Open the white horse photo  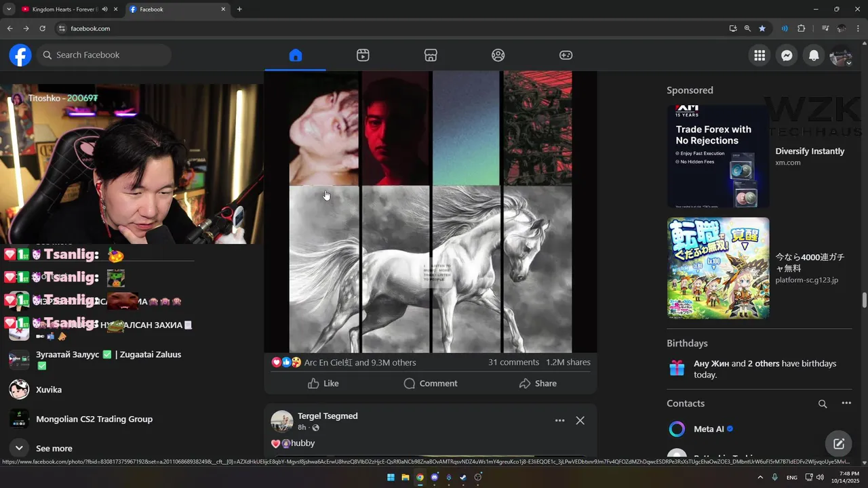[431, 270]
